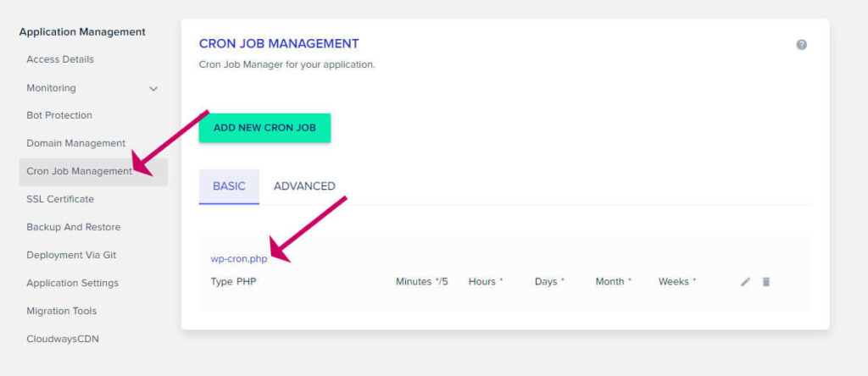This screenshot has width=868, height=376.
Task: Click ADD NEW CRON JOB button
Action: pyautogui.click(x=264, y=128)
